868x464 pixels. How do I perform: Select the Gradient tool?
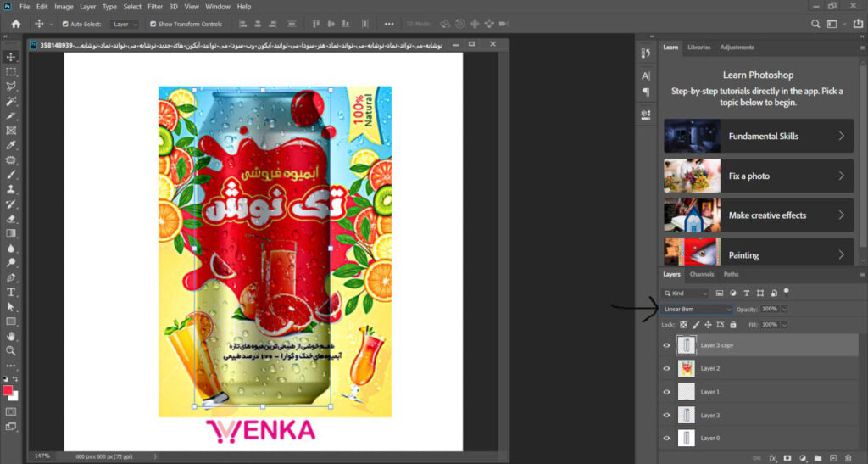pos(10,233)
